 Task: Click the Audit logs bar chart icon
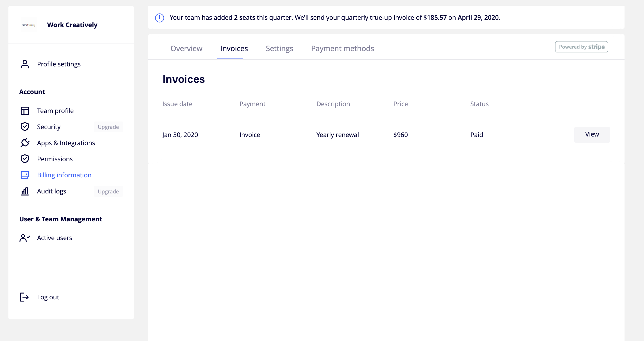tap(25, 191)
